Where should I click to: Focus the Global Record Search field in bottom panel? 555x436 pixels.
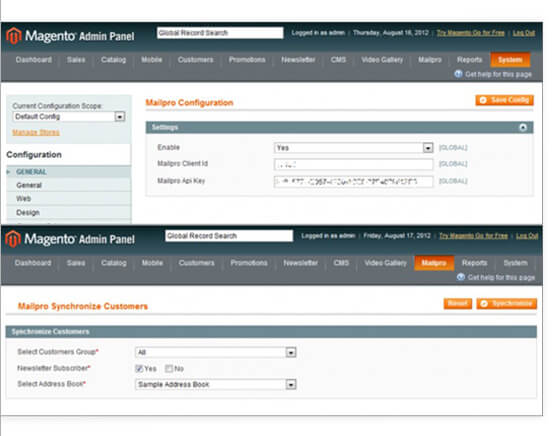tap(229, 236)
